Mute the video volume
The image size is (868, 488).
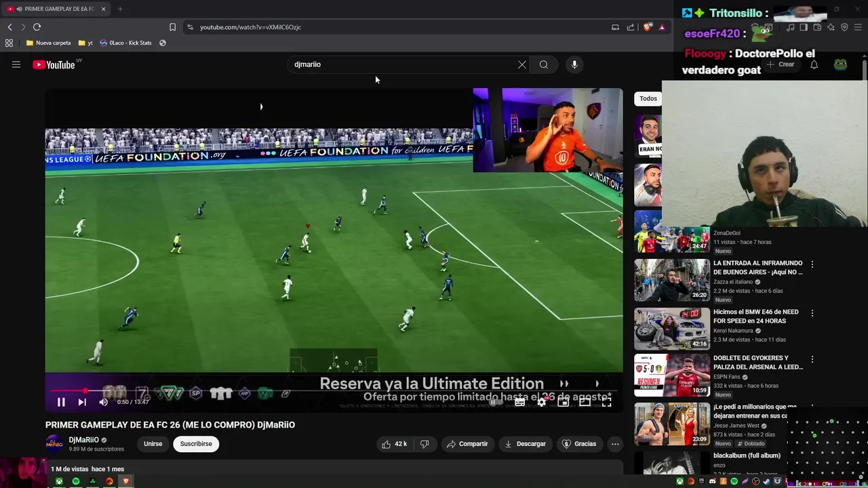[103, 402]
